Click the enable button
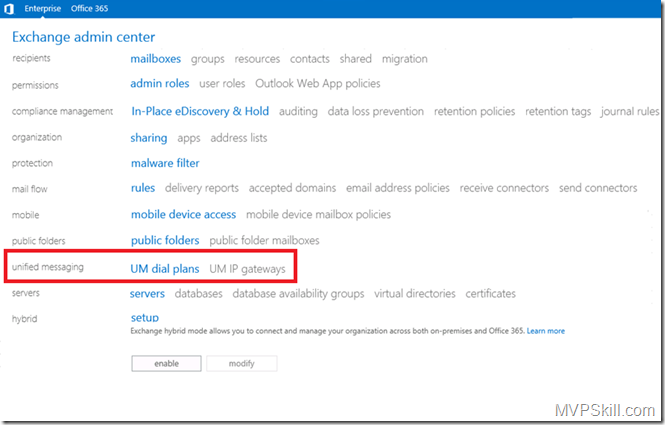 click(x=166, y=363)
